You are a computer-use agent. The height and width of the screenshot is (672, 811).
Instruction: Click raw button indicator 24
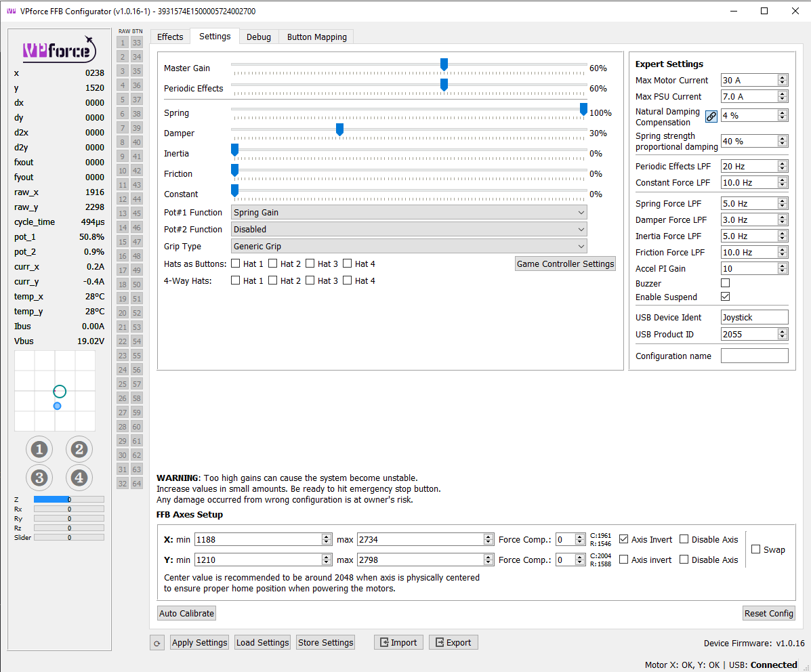123,370
